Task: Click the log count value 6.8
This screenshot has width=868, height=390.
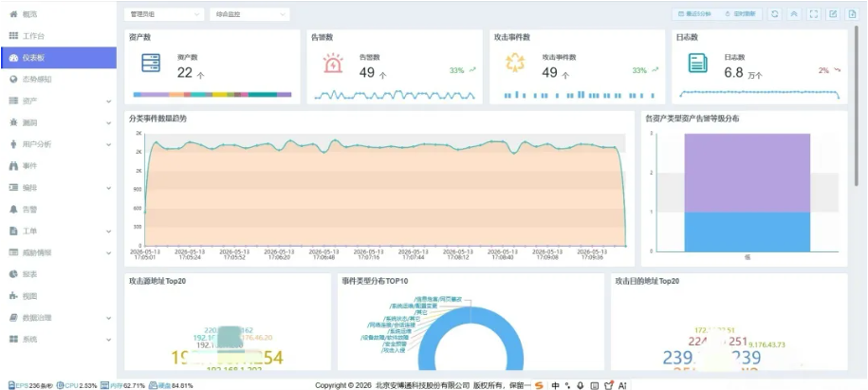Action: 733,72
